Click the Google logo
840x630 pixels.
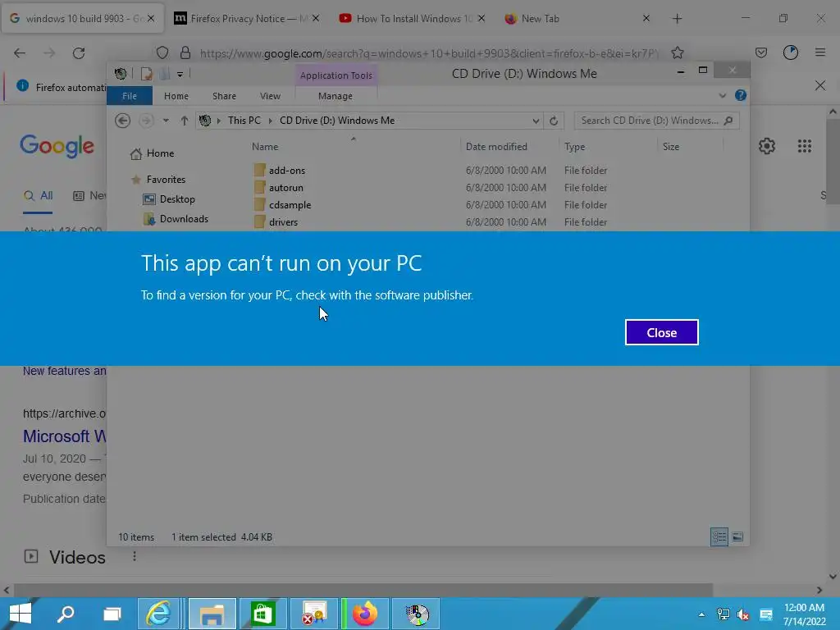click(57, 146)
